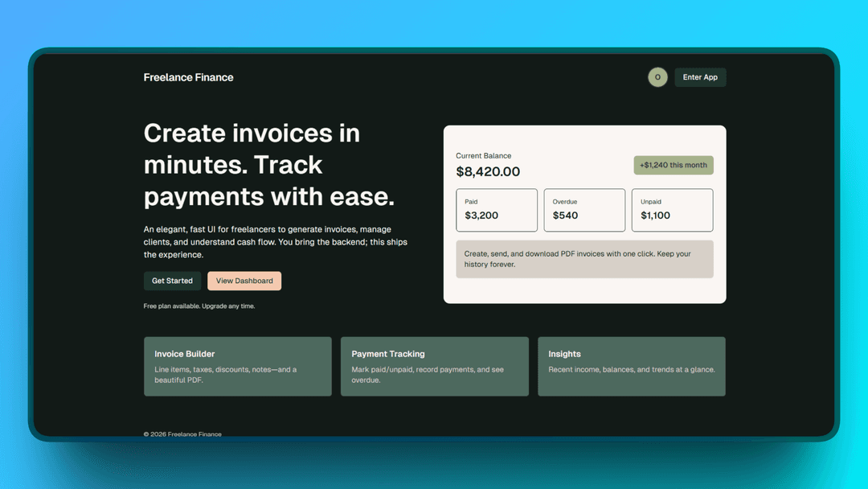Image resolution: width=868 pixels, height=489 pixels.
Task: Select the Unpaid stat card
Action: [672, 210]
